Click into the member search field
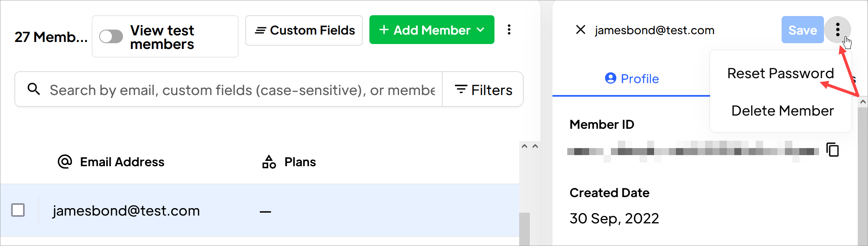 [242, 89]
